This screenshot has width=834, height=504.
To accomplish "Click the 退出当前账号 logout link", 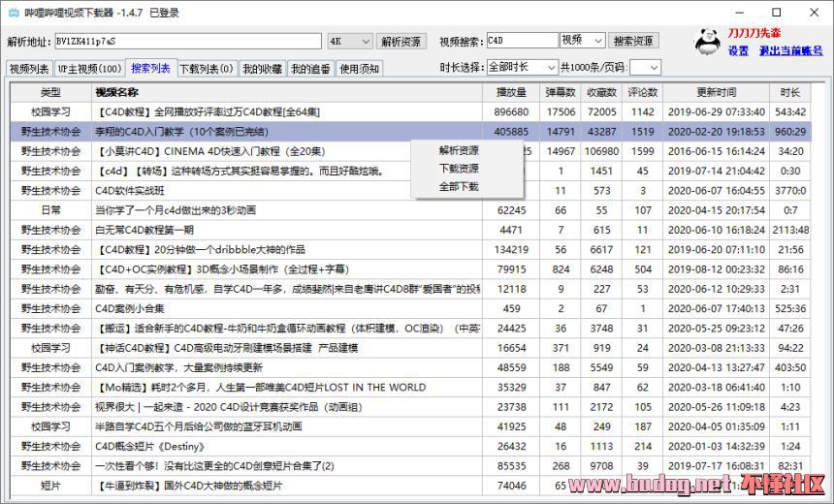I will 791,50.
